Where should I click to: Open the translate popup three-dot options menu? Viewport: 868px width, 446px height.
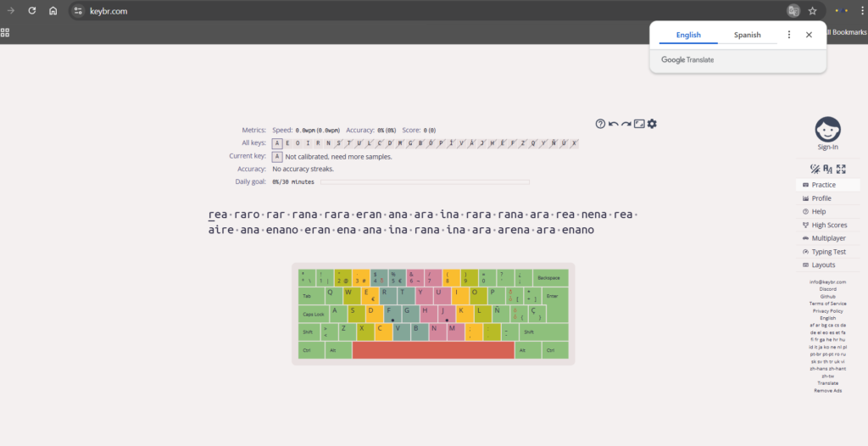pyautogui.click(x=789, y=35)
